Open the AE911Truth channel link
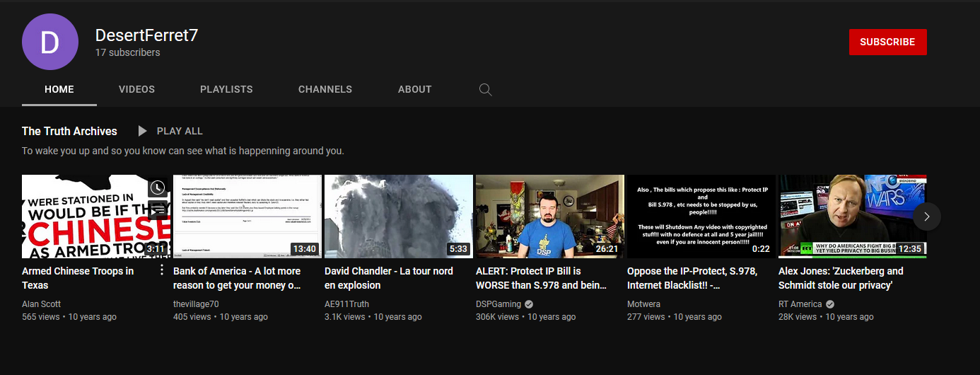The height and width of the screenshot is (375, 980). (x=346, y=304)
